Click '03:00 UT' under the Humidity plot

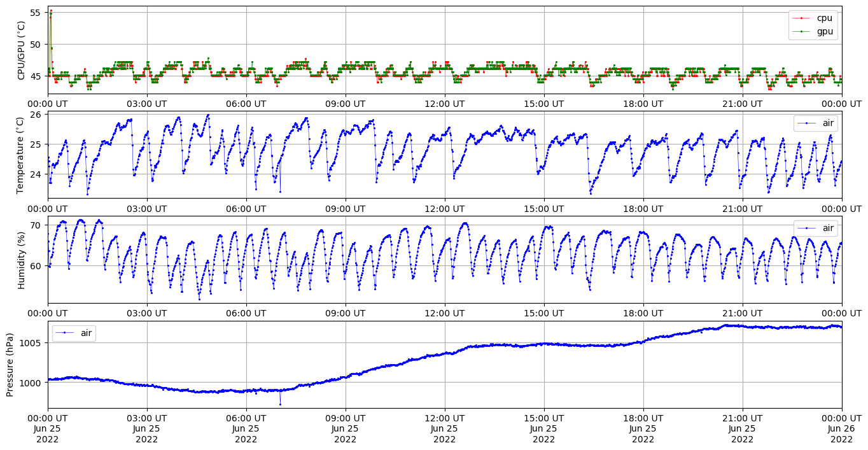coord(147,313)
